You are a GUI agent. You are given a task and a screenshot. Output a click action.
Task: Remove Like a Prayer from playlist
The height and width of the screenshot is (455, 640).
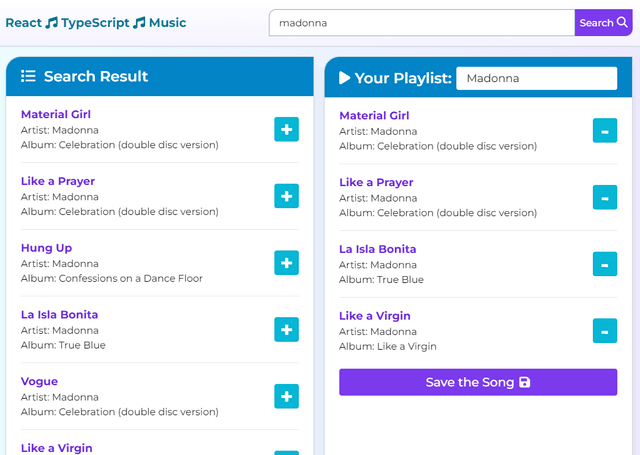click(x=604, y=198)
